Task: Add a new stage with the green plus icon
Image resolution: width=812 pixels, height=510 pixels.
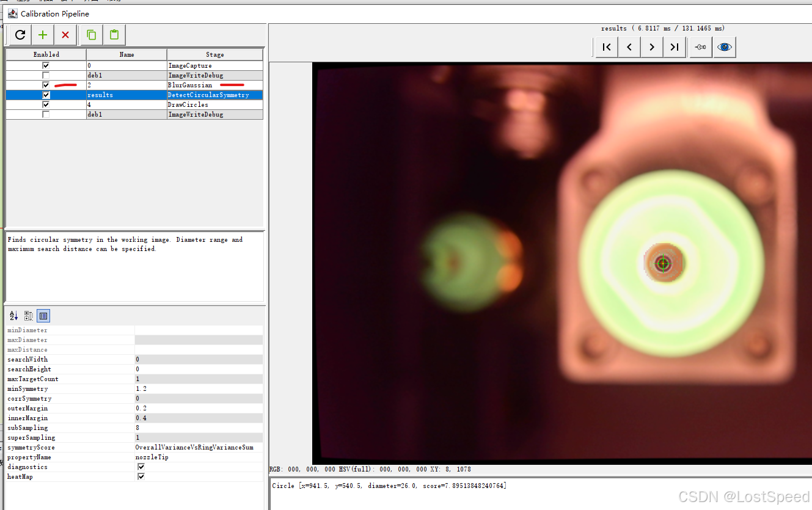Action: point(43,35)
